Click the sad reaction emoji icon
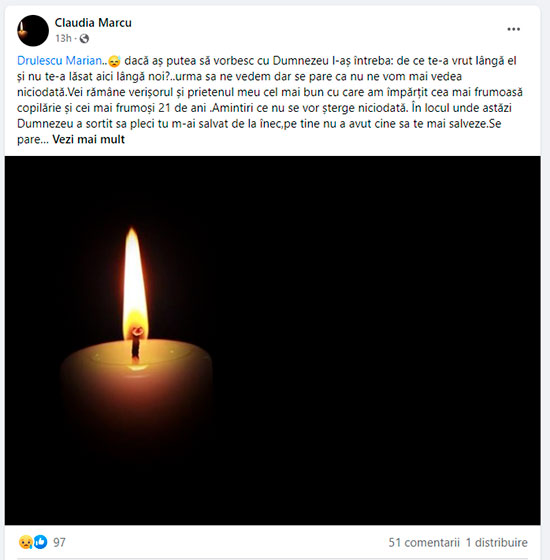The image size is (550, 560). coord(26,542)
